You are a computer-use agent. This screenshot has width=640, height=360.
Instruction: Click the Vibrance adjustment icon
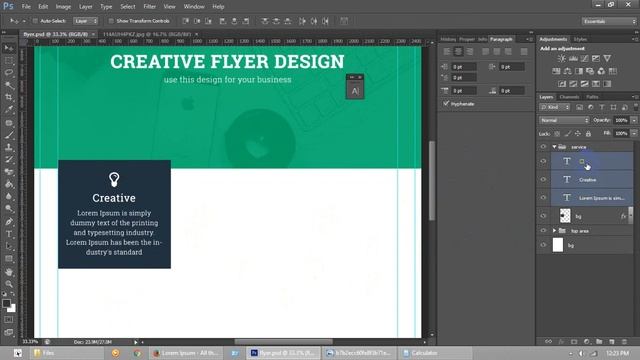click(607, 58)
